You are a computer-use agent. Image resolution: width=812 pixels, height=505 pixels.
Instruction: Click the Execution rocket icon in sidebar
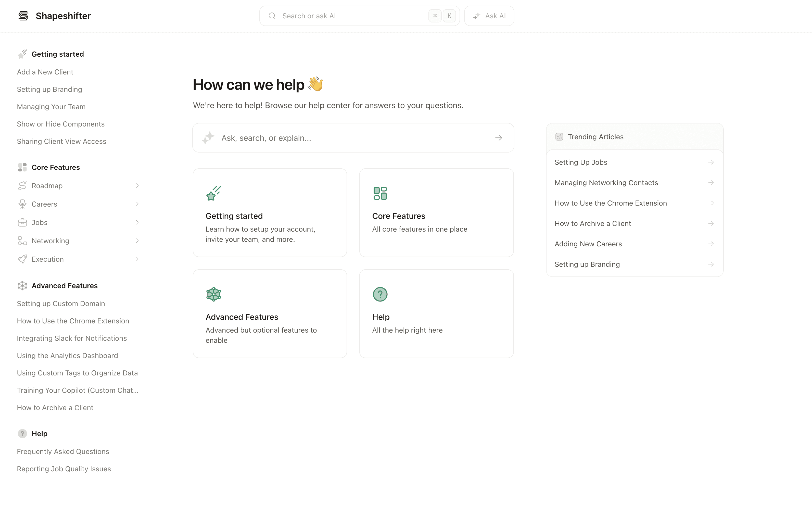[22, 259]
